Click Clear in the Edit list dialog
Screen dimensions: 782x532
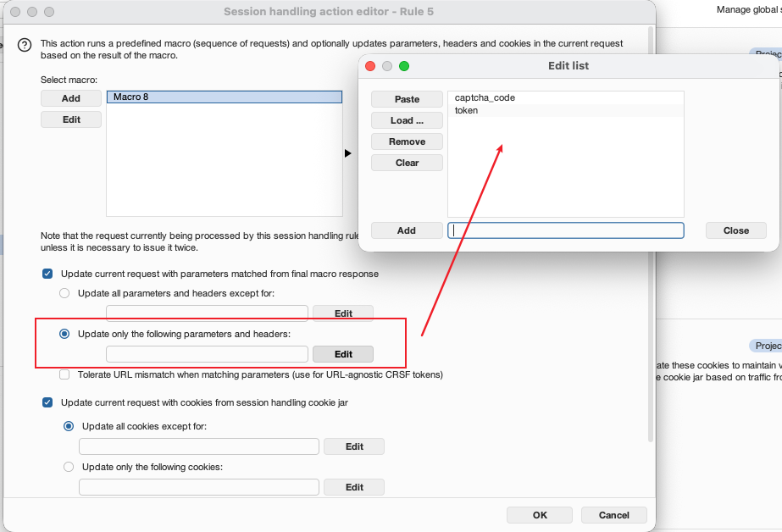coord(407,163)
